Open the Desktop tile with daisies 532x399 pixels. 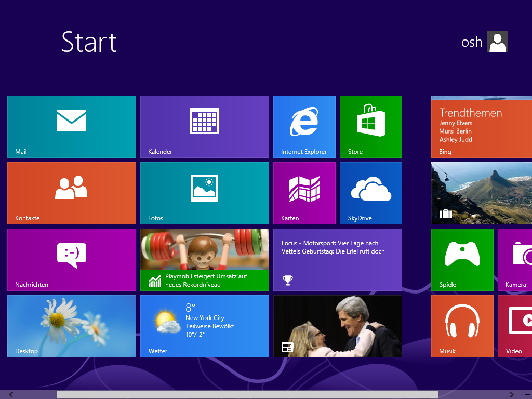[72, 326]
